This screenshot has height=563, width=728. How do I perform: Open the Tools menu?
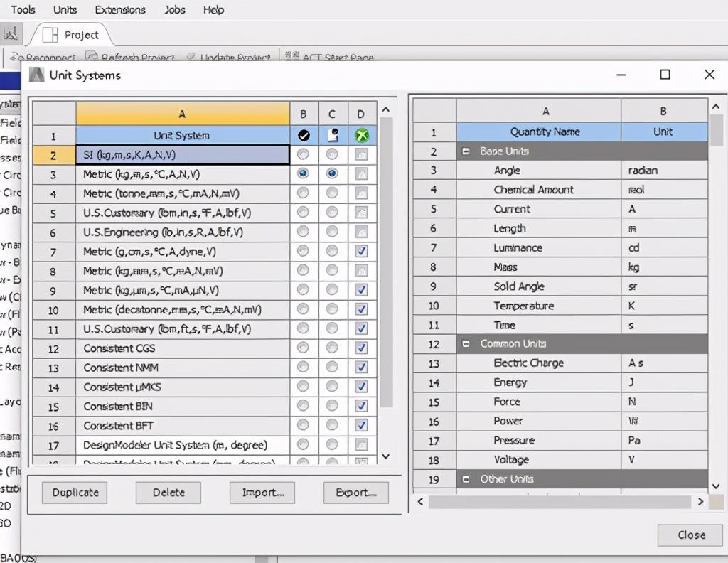[x=23, y=10]
